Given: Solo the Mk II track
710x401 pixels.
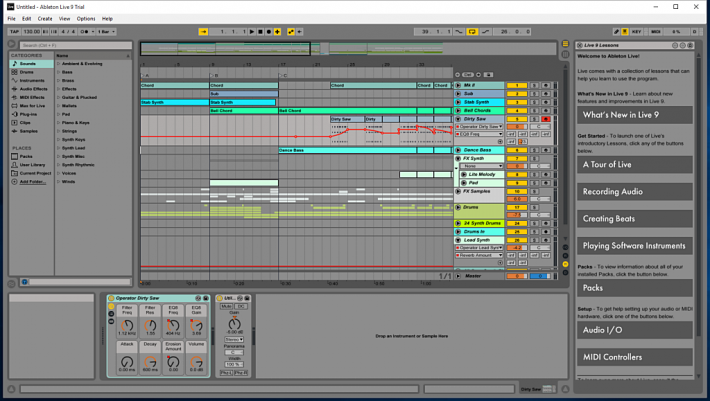Looking at the screenshot, I should 534,85.
